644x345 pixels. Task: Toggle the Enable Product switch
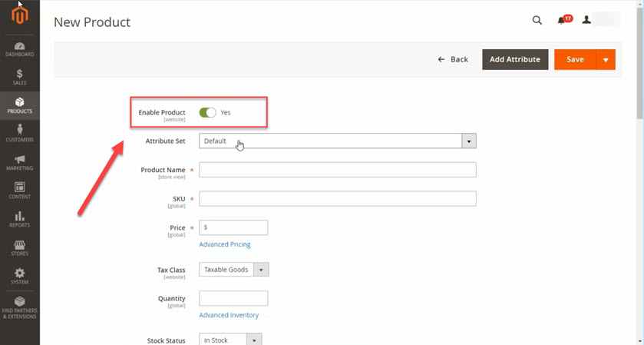pyautogui.click(x=207, y=113)
